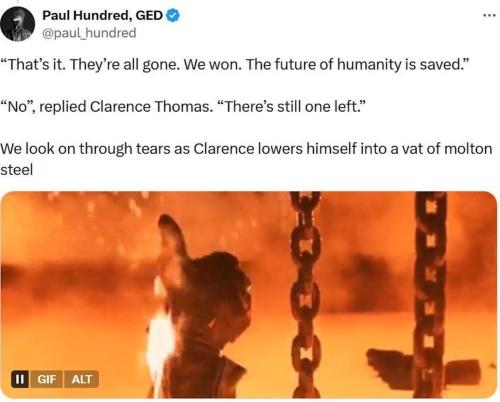Click the GIF label badge
The width and height of the screenshot is (500, 402).
pyautogui.click(x=46, y=379)
